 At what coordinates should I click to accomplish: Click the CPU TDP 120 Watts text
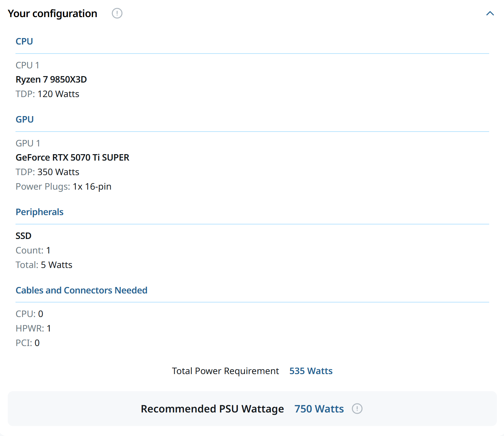point(47,94)
